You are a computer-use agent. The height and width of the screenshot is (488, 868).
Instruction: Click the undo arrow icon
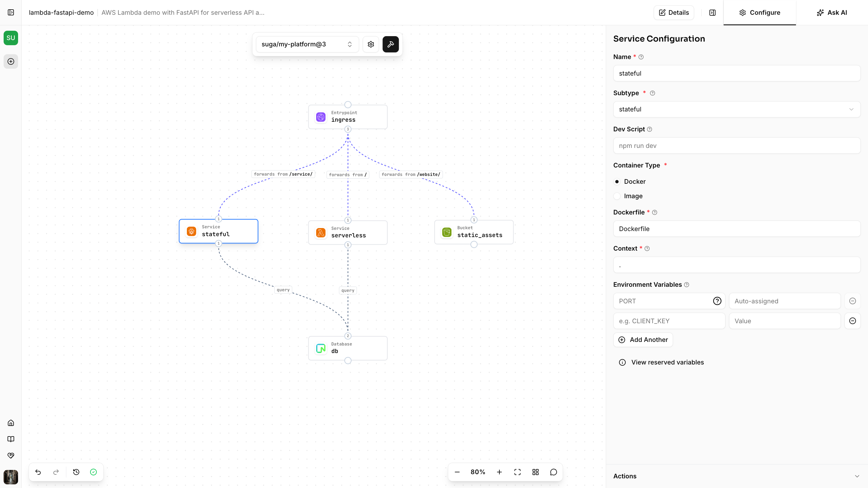(x=38, y=472)
